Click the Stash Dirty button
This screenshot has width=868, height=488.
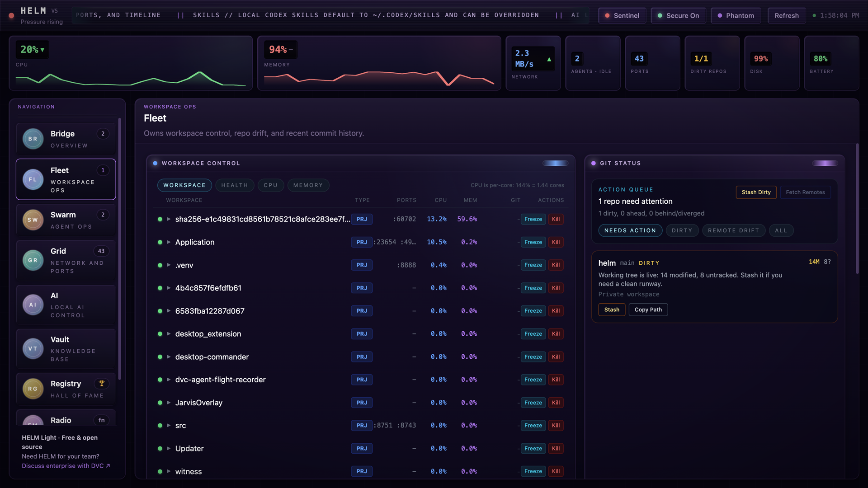[x=756, y=192]
